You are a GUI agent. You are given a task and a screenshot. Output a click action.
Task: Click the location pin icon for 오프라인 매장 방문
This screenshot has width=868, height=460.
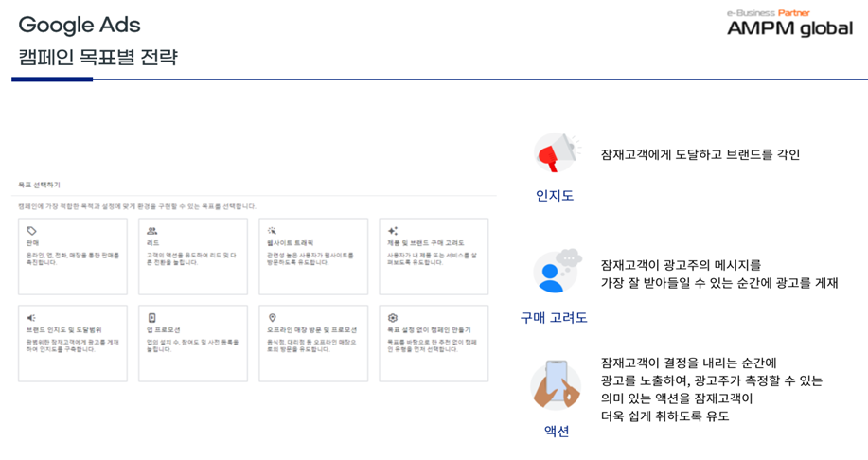pos(272,318)
